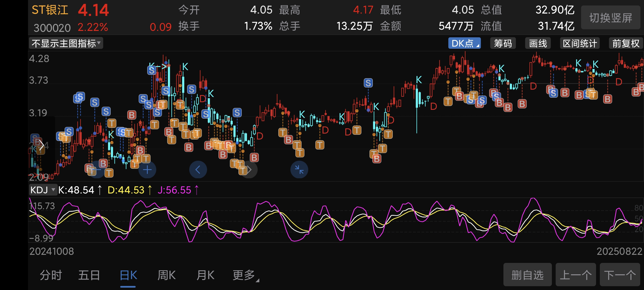Tap the plus zoom-in chart button
Screen dimensions: 644x290
click(147, 170)
